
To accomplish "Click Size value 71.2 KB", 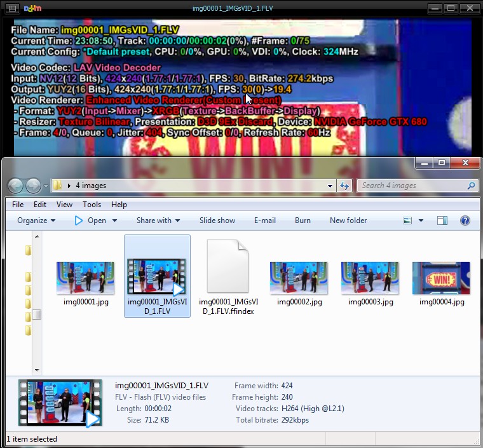I will tap(156, 420).
